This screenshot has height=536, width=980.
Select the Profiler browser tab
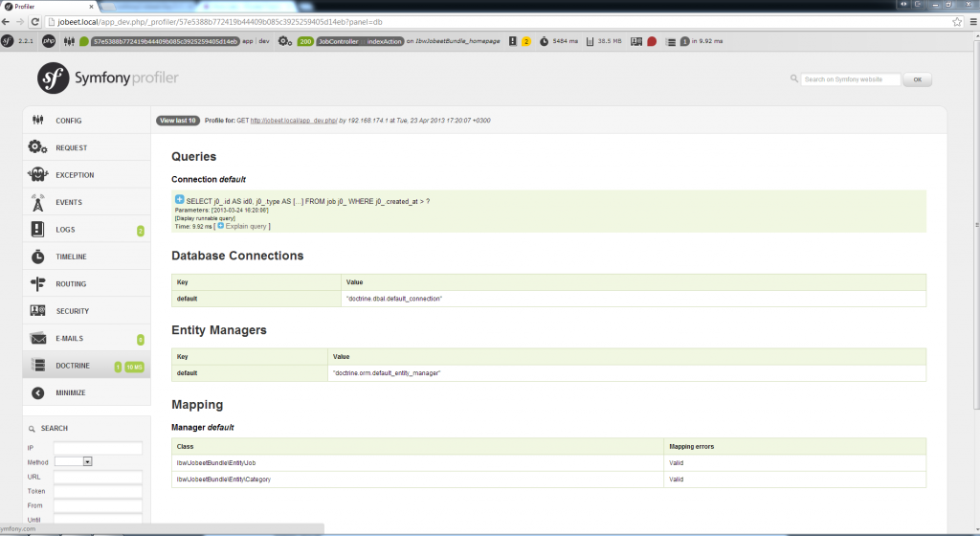(x=49, y=7)
